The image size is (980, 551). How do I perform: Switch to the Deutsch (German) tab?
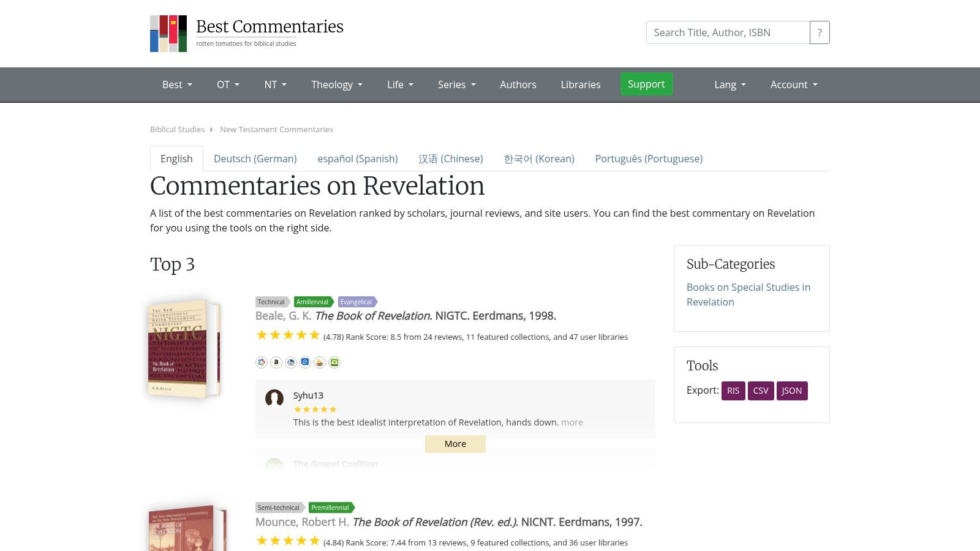click(255, 159)
